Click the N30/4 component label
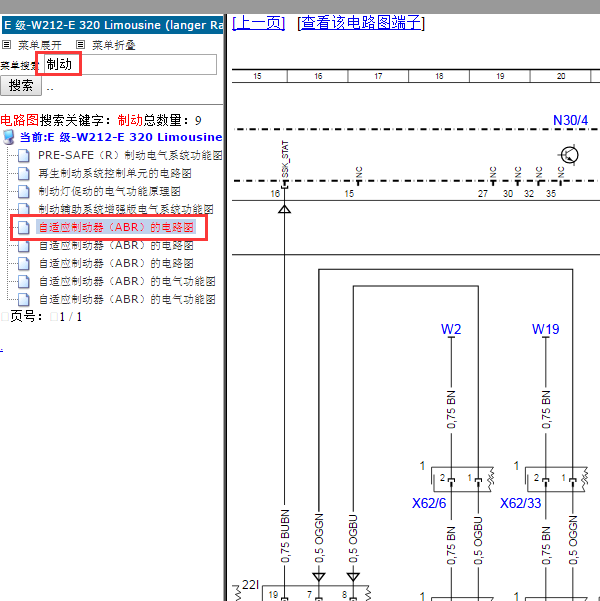The width and height of the screenshot is (600, 601). (x=570, y=121)
